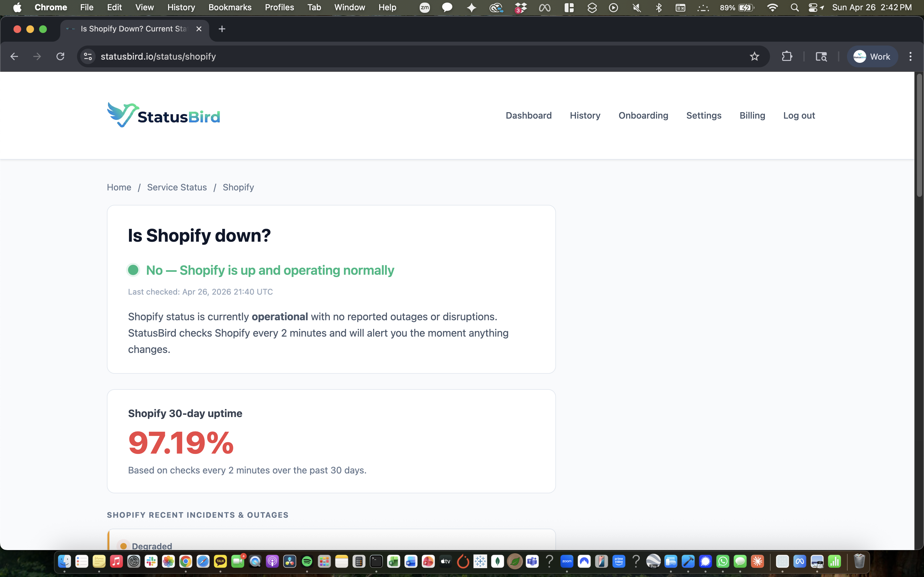
Task: Open the History menu in menu bar
Action: [x=181, y=8]
